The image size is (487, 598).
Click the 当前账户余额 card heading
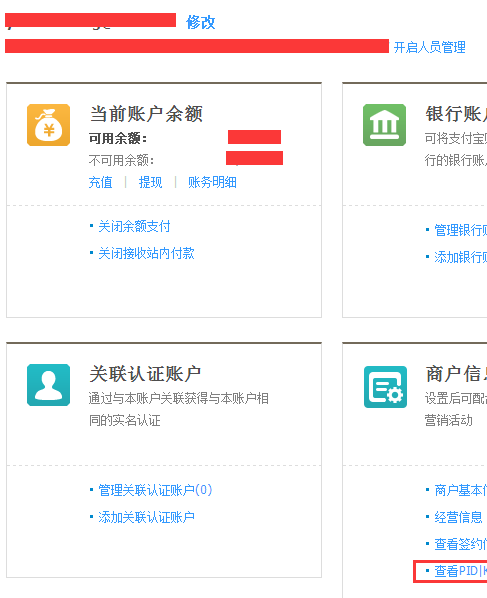(x=146, y=114)
